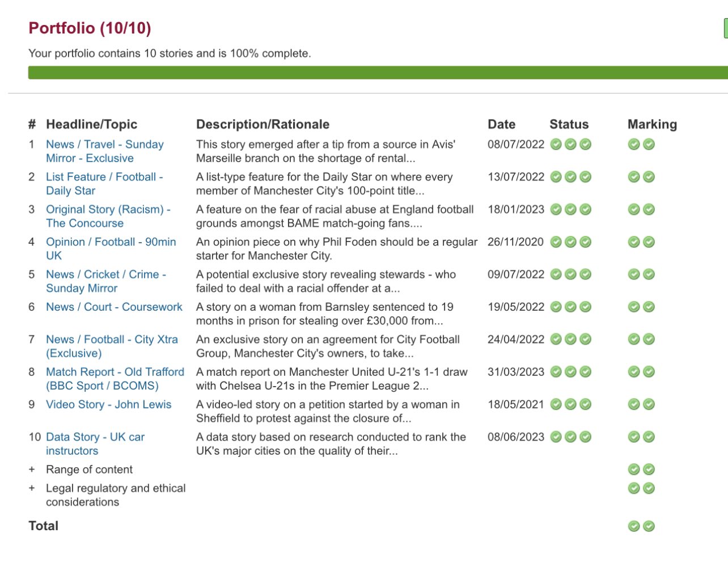Click the status check icon for the Match Report row
Image resolution: width=728 pixels, height=563 pixels.
tap(557, 372)
